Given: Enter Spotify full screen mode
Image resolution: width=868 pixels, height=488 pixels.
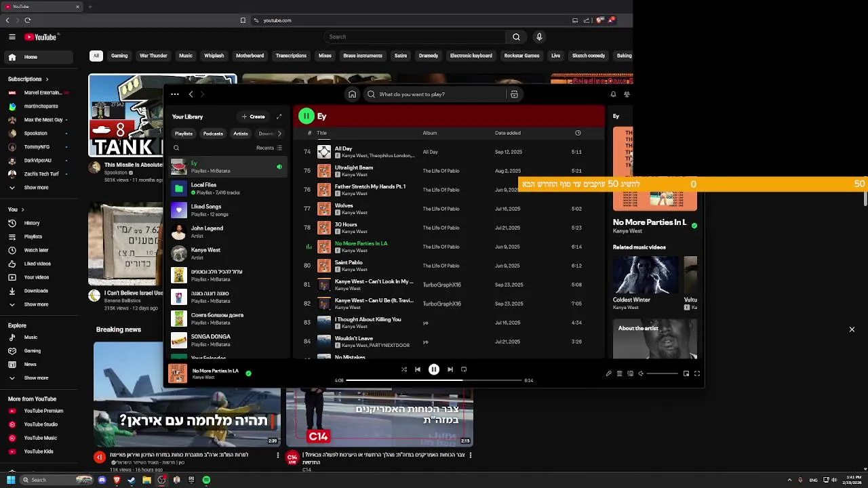Looking at the screenshot, I should (x=696, y=373).
